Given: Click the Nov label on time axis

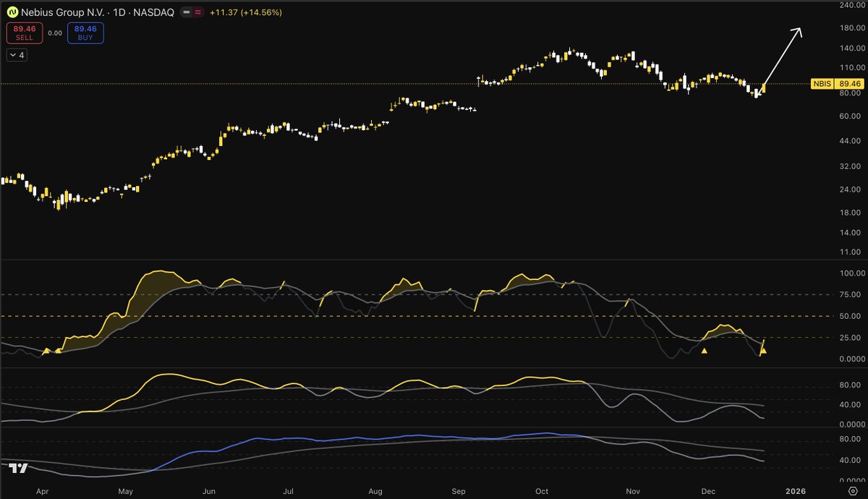Looking at the screenshot, I should pos(633,490).
